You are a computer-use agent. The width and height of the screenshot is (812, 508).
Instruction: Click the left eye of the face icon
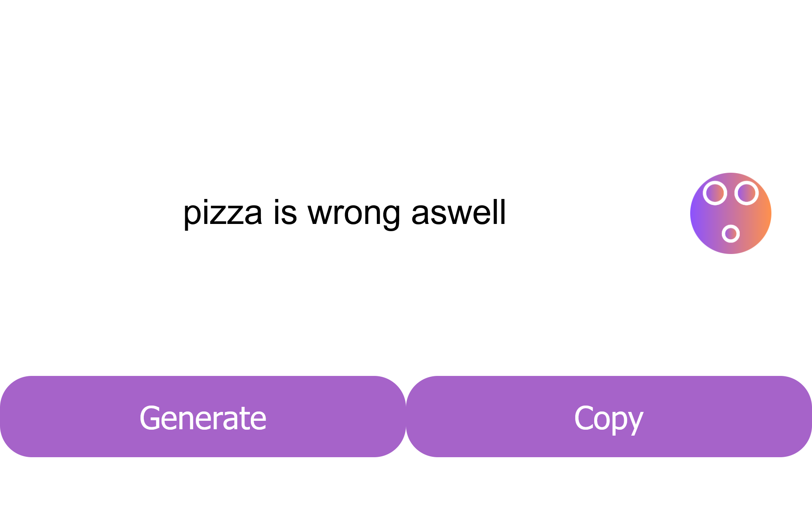(x=715, y=193)
